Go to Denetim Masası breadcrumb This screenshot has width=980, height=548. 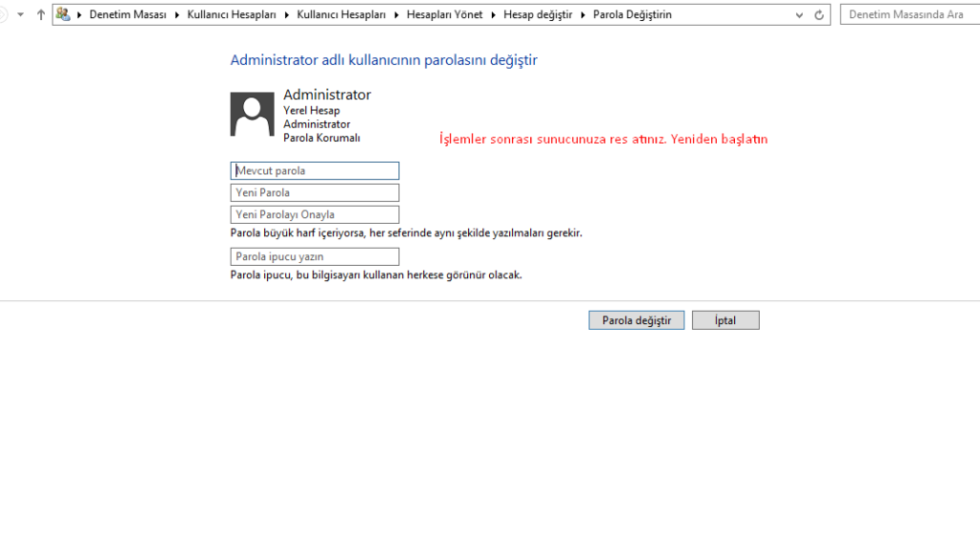click(x=127, y=14)
